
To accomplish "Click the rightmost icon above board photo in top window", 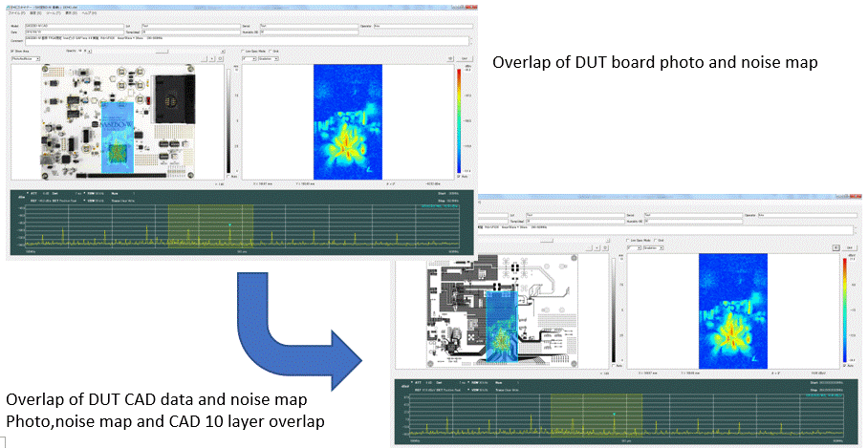I will [220, 58].
